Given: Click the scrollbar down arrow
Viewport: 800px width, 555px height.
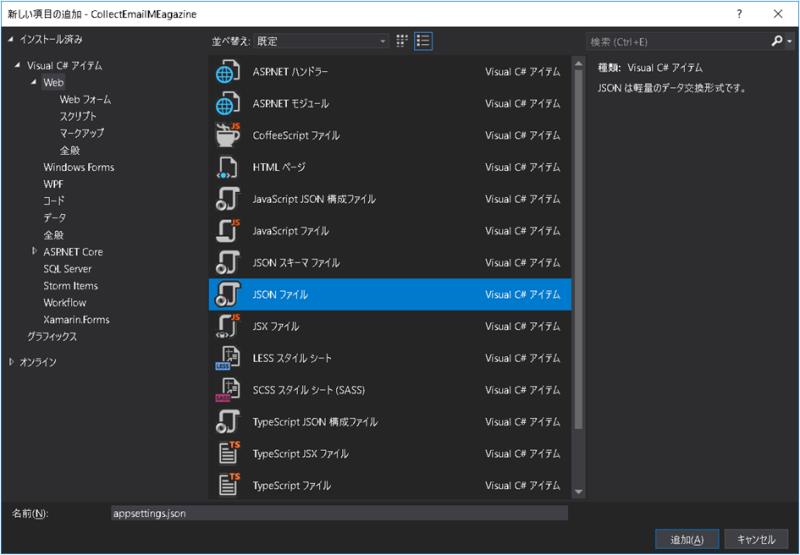Looking at the screenshot, I should pos(579,492).
